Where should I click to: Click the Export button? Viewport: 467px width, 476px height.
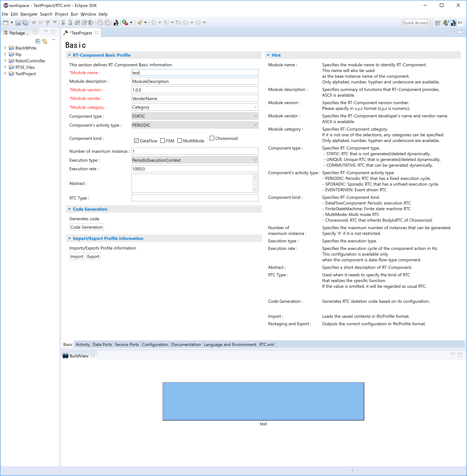93,256
